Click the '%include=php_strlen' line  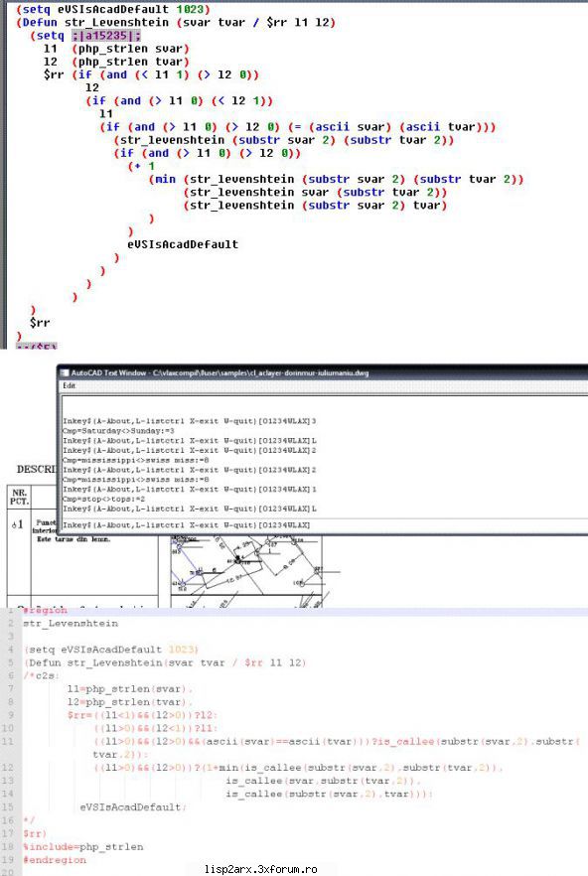(83, 847)
